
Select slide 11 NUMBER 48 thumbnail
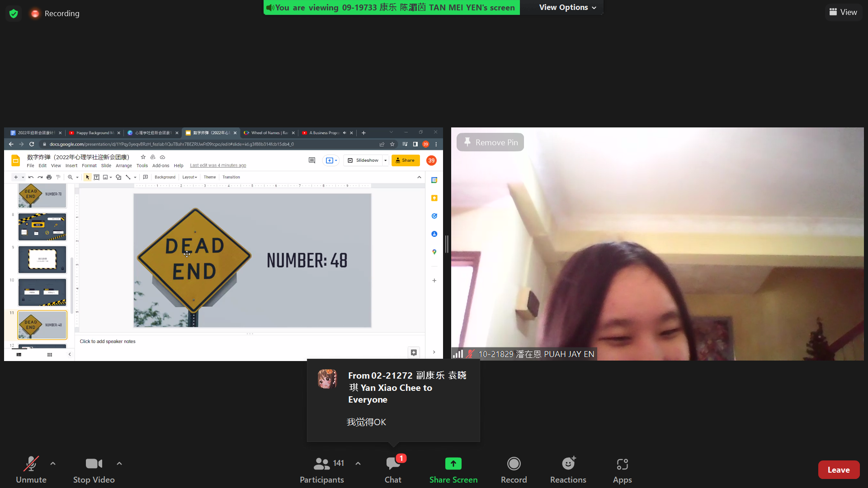42,325
